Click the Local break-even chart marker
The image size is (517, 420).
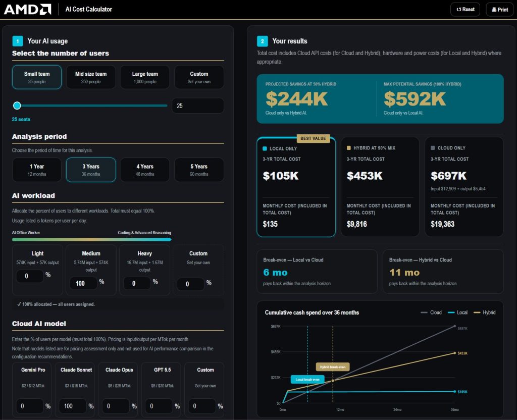pos(307,380)
